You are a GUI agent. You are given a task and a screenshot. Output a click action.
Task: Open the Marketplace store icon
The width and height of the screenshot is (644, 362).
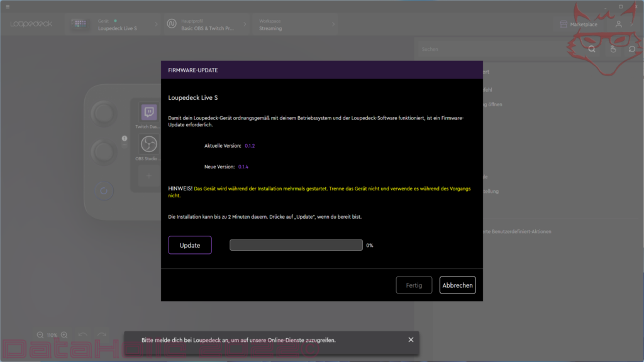coord(563,25)
